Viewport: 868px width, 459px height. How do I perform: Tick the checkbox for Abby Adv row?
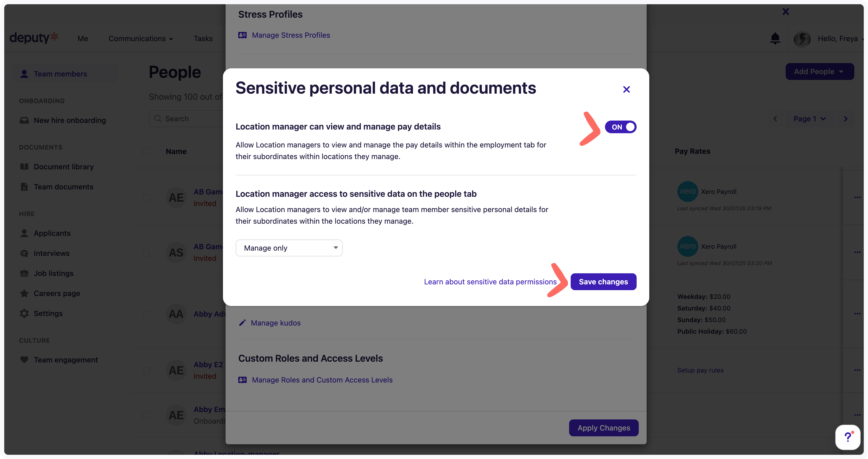[x=146, y=314]
